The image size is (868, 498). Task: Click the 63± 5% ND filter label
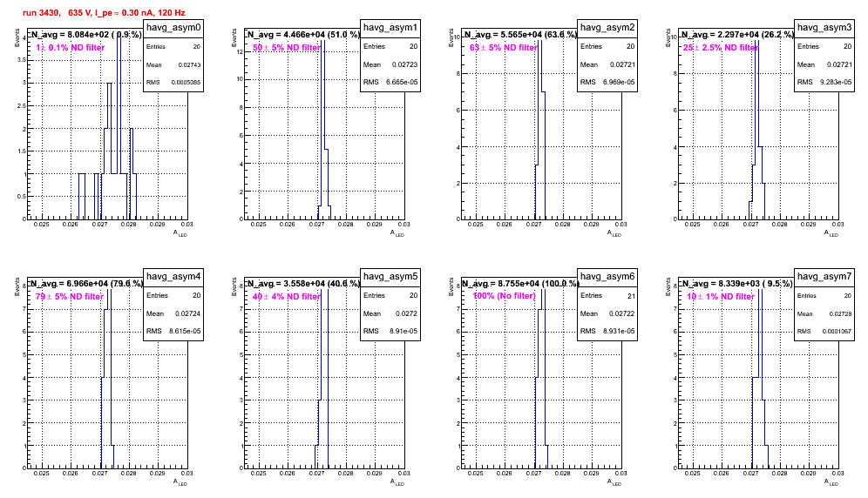(504, 48)
